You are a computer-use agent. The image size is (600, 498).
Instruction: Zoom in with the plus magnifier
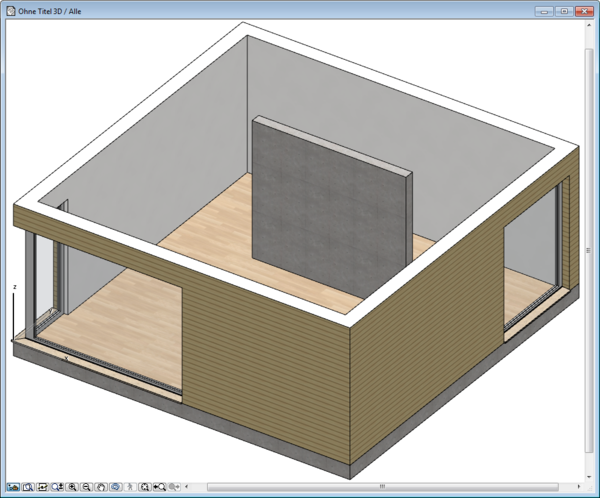(x=72, y=487)
